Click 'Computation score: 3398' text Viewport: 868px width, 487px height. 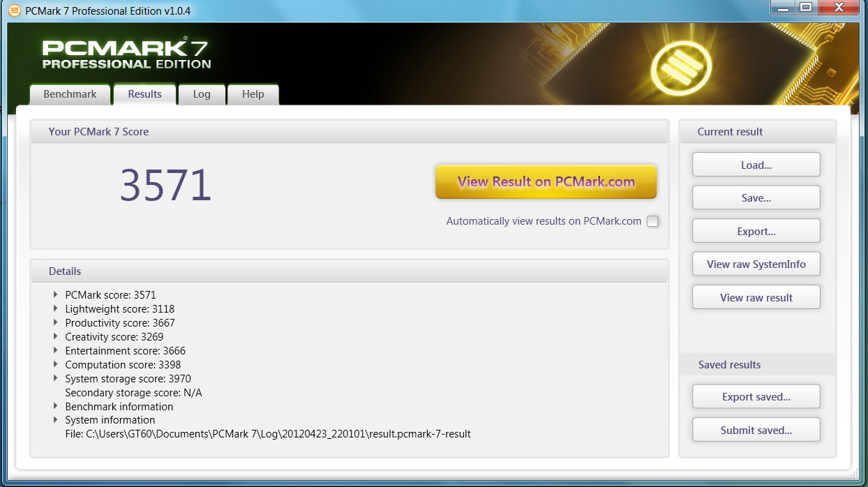click(x=123, y=365)
